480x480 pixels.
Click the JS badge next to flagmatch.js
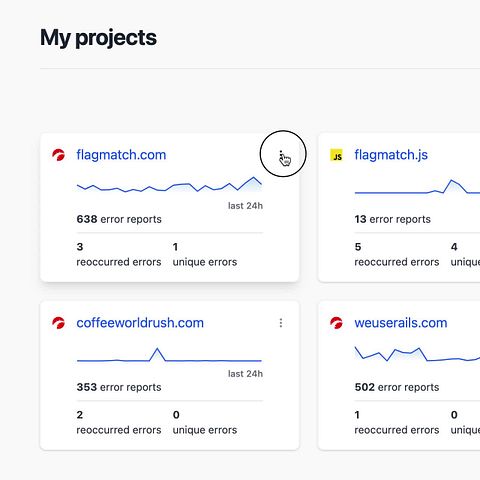(x=336, y=155)
